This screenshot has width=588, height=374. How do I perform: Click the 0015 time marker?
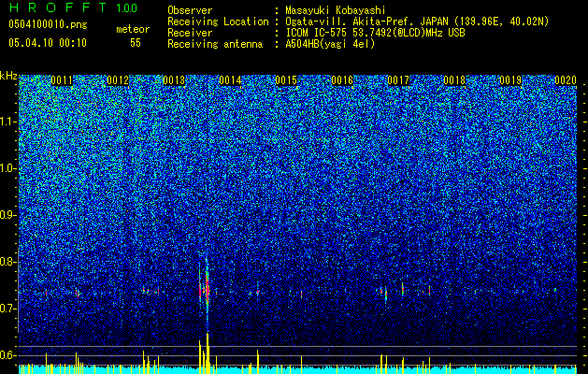pyautogui.click(x=286, y=80)
